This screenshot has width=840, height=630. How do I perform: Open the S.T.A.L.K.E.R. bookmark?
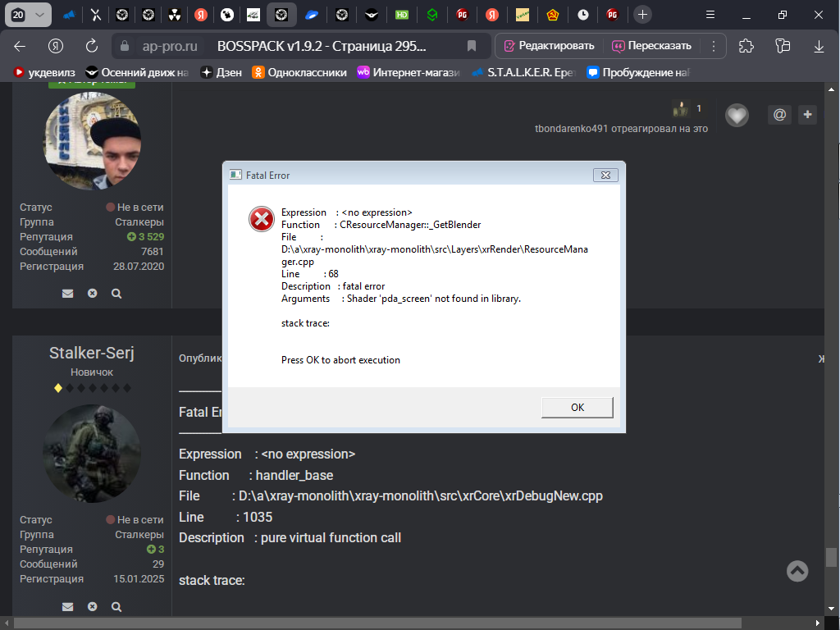[x=524, y=72]
